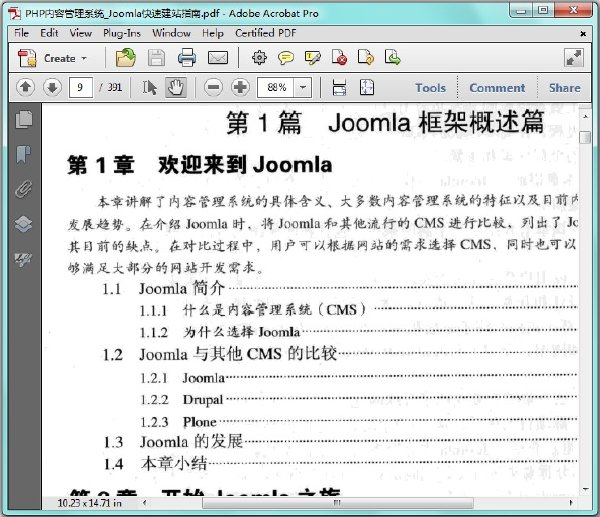Open the Tools pane
600x517 pixels.
[430, 88]
